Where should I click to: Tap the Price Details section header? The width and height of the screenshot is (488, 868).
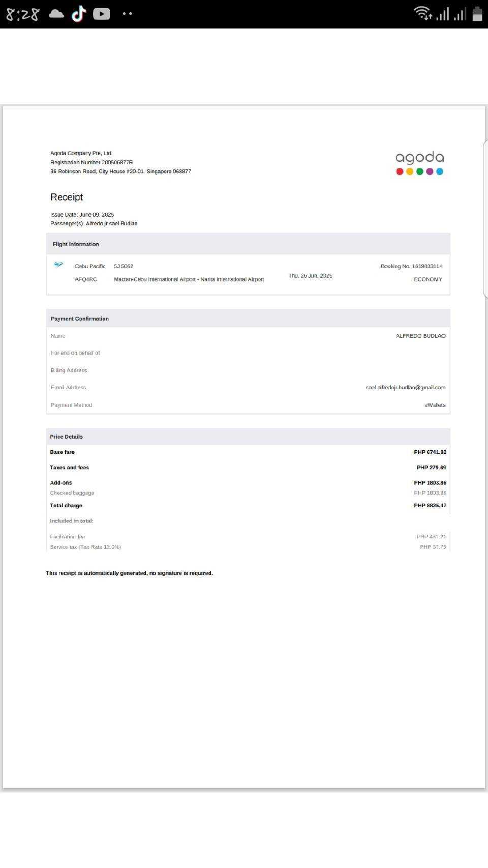(x=66, y=437)
